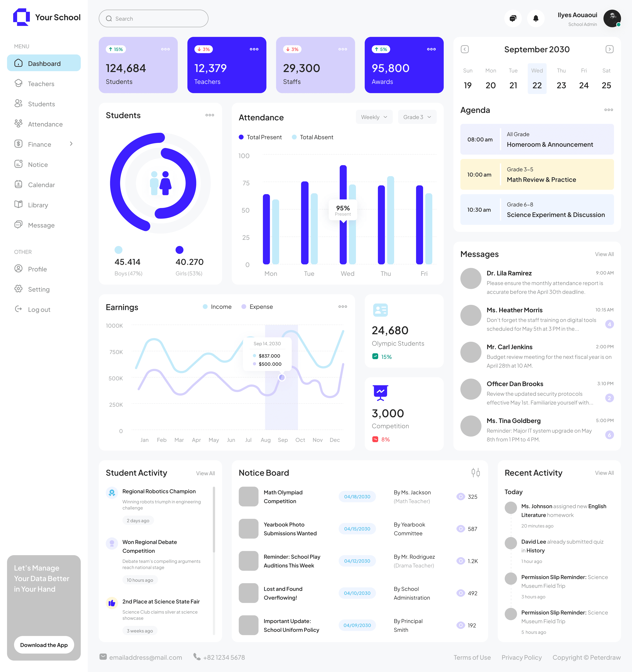Click the Download the App button
The height and width of the screenshot is (672, 632).
coord(44,645)
